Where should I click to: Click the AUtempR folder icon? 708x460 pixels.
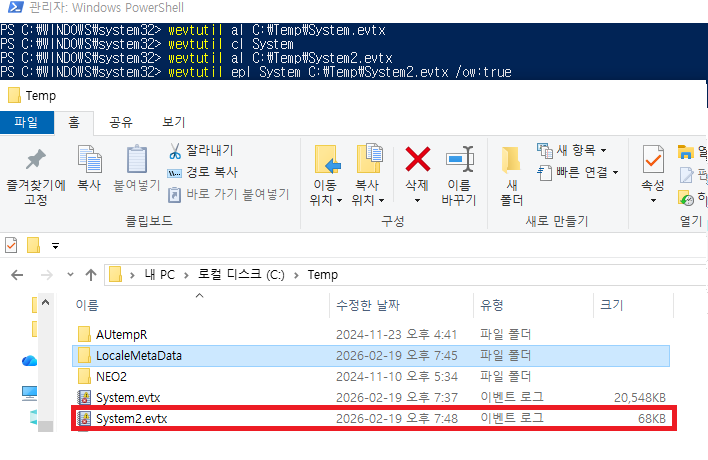pos(84,335)
